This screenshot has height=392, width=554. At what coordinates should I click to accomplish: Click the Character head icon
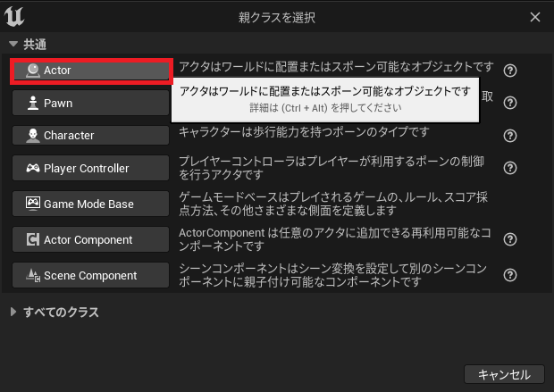pyautogui.click(x=33, y=135)
